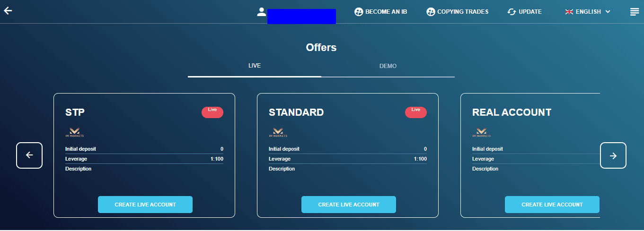The width and height of the screenshot is (644, 231).
Task: Click the IM Markets logo in the Standard card
Action: click(x=278, y=132)
